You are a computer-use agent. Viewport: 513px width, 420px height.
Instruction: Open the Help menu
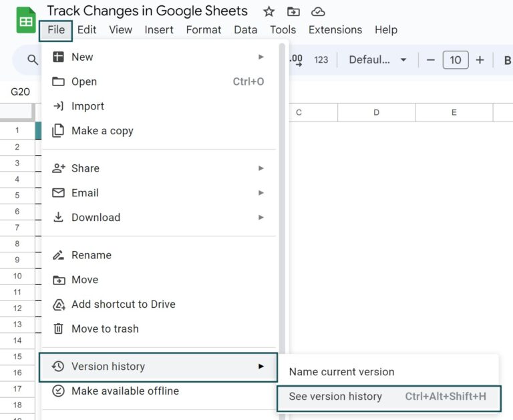386,30
